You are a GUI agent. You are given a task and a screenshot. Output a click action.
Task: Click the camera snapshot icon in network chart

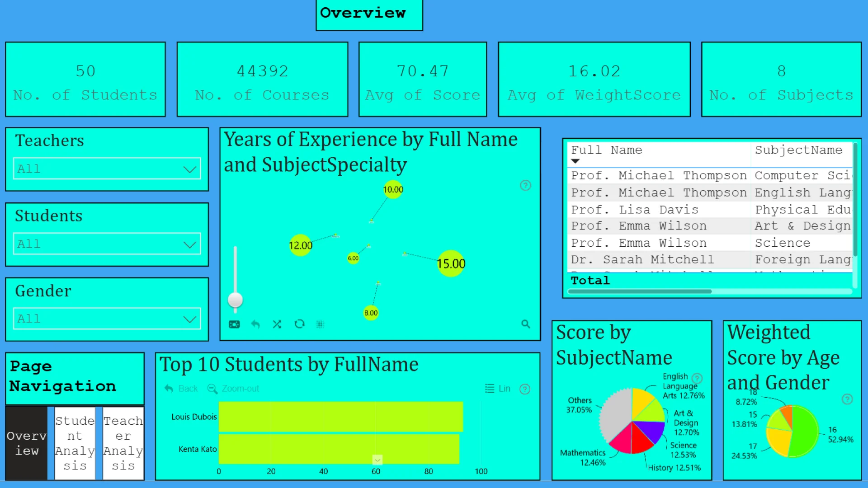[x=234, y=324]
